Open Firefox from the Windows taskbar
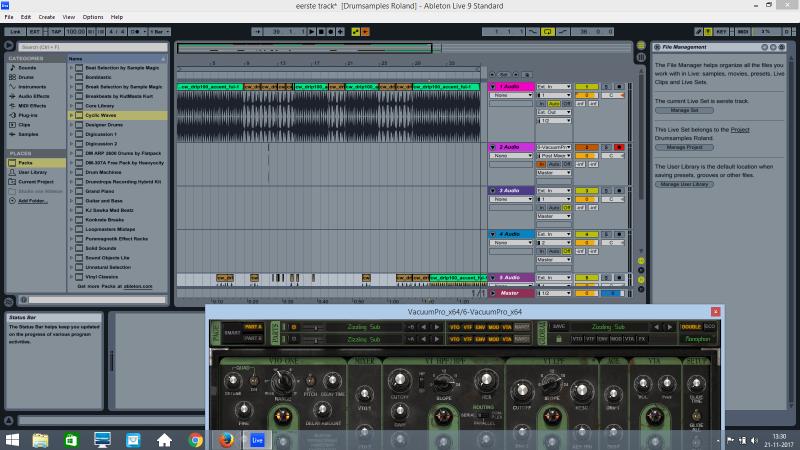This screenshot has height=450, width=800. 226,440
